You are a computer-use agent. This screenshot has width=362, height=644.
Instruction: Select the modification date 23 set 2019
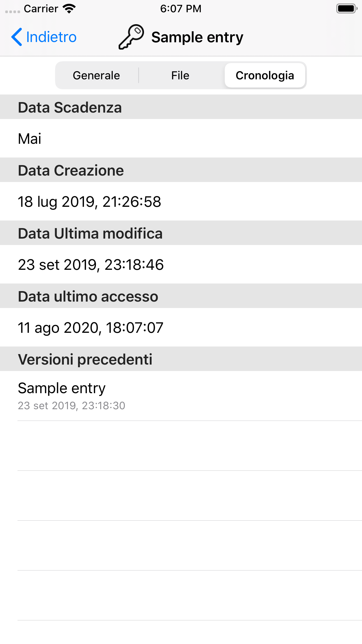91,265
